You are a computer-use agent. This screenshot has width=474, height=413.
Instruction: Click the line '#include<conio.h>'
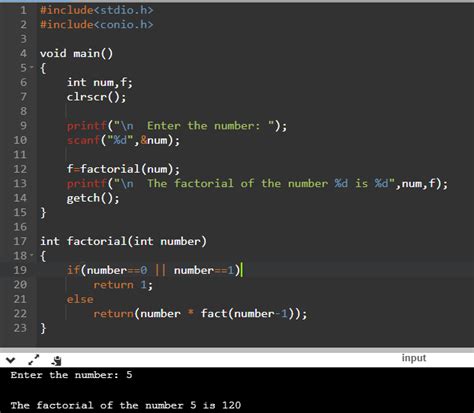[x=97, y=24]
